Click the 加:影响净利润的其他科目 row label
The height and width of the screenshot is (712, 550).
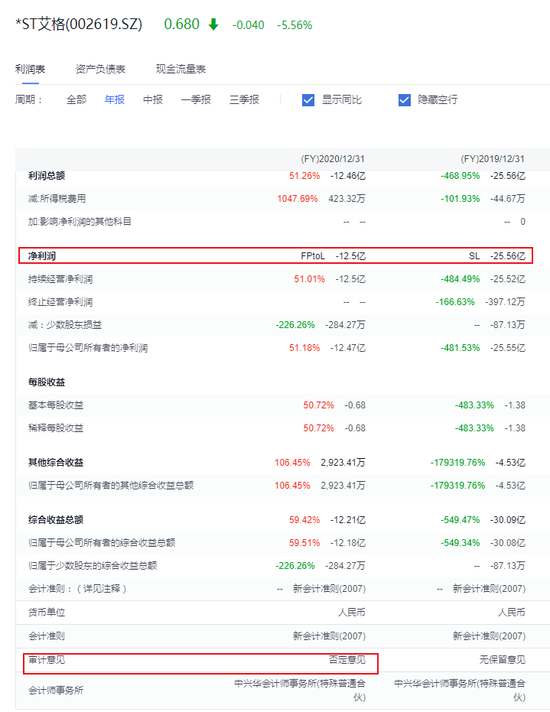tap(80, 222)
